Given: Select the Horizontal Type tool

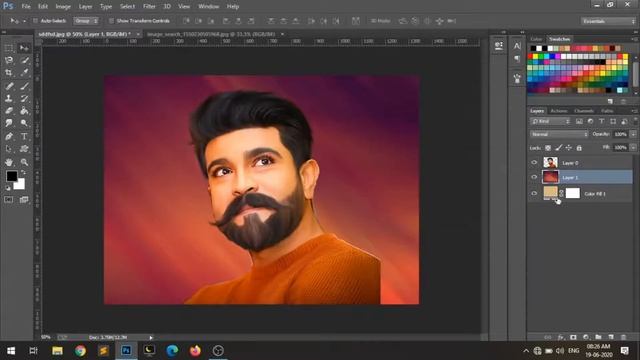Looking at the screenshot, I should [24, 136].
